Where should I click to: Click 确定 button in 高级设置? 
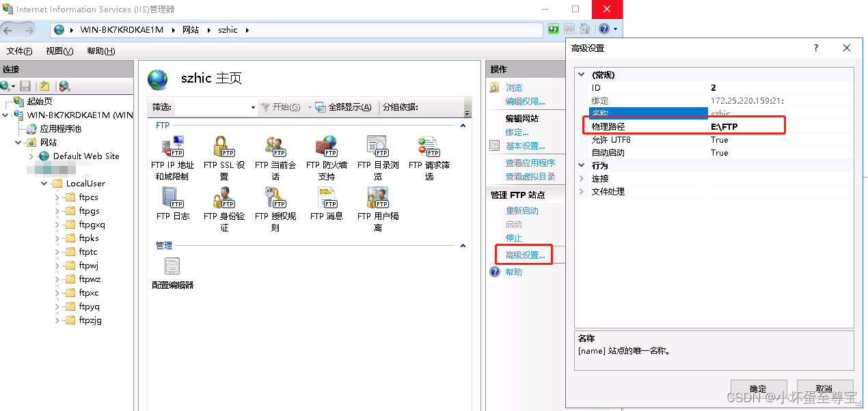tap(758, 388)
